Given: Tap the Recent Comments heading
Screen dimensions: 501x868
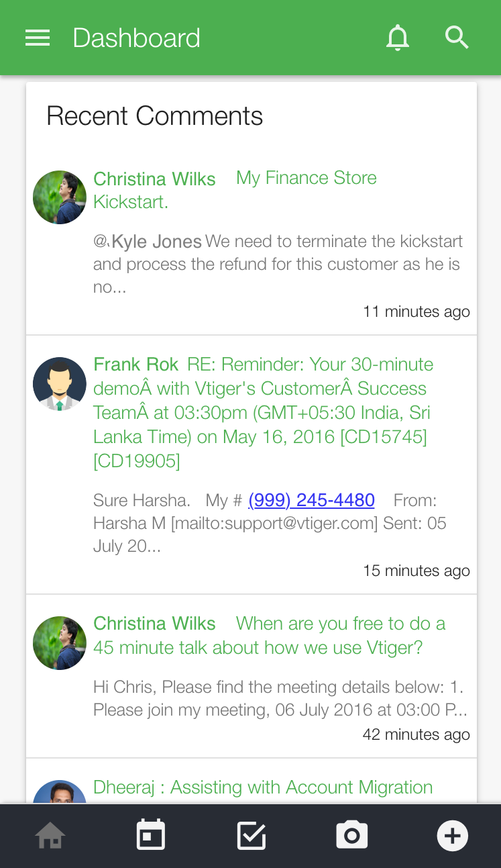Looking at the screenshot, I should [154, 116].
